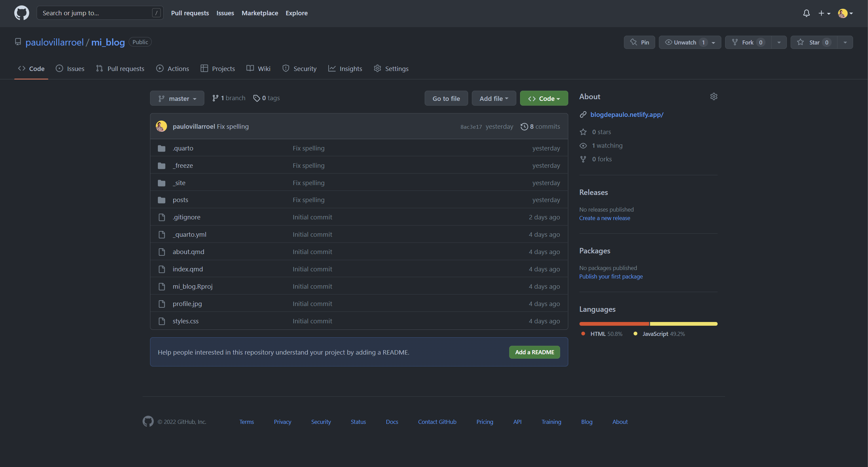The width and height of the screenshot is (868, 467).
Task: Open the master branch selector
Action: pos(177,98)
